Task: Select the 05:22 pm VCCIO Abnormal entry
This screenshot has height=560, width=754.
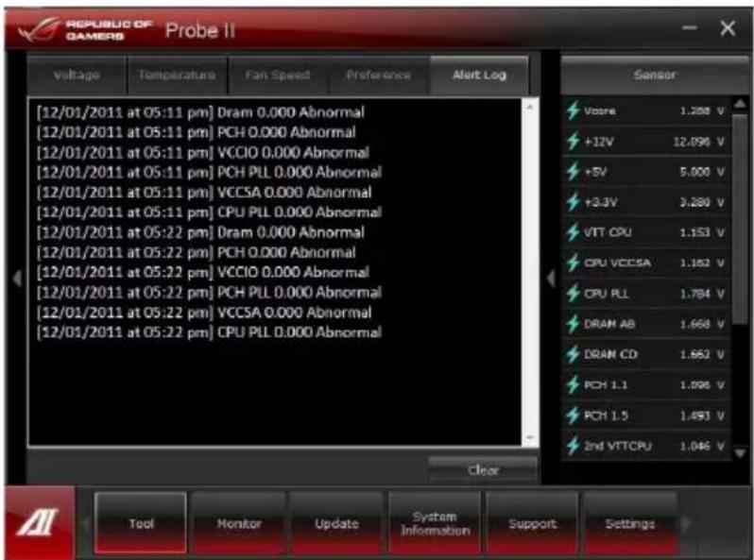Action: tap(203, 272)
